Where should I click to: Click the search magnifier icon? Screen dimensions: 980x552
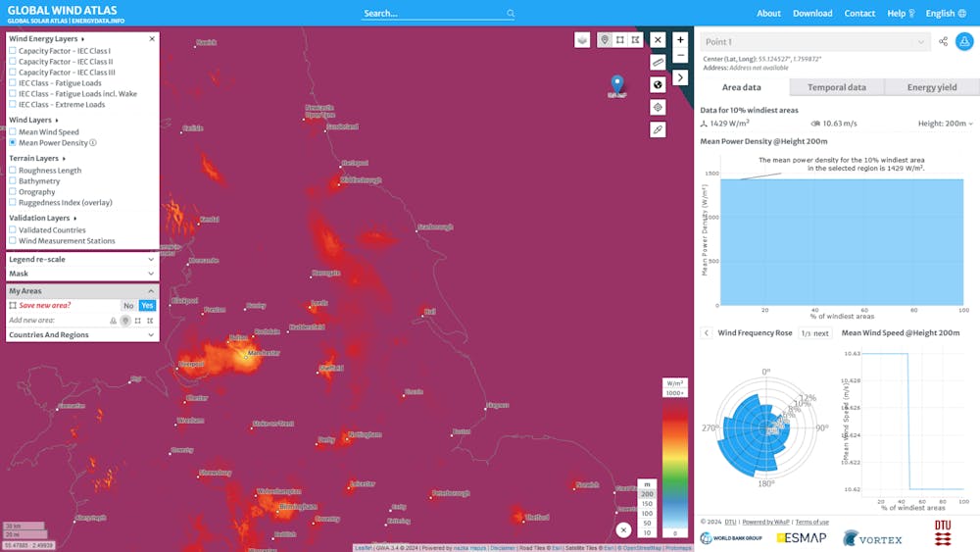click(x=511, y=13)
